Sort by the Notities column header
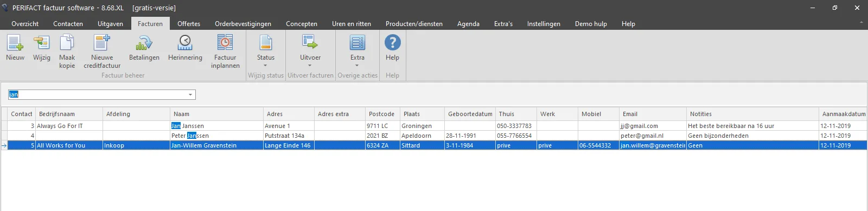The height and width of the screenshot is (211, 868). (753, 114)
